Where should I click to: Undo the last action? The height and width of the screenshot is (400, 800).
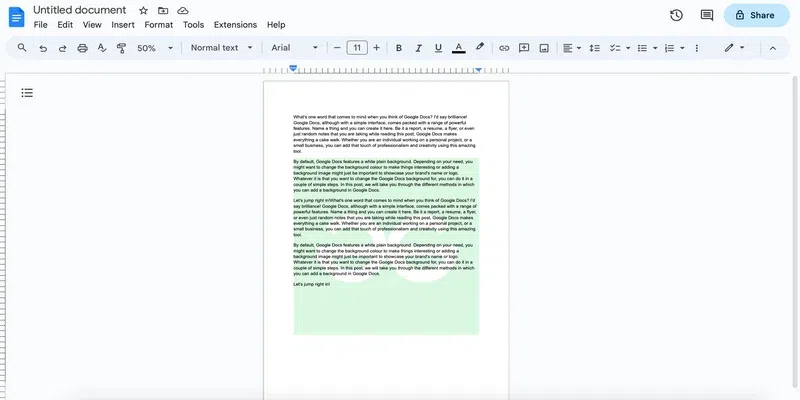[x=43, y=48]
